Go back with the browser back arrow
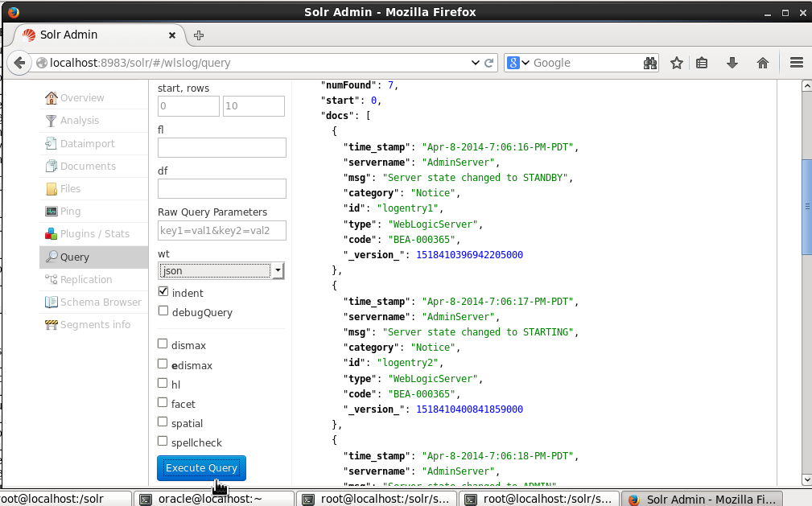Screen dimensions: 812x506 19,64
